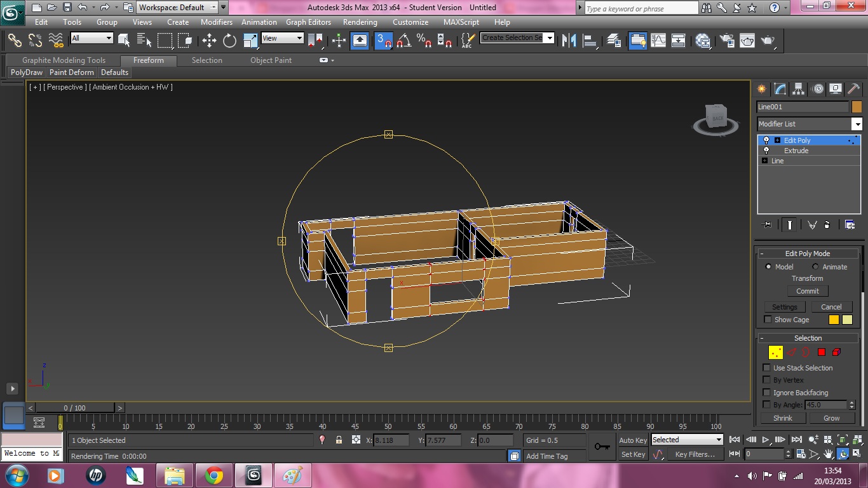Check Ignore Backfacing in Selection rollout
Viewport: 868px width, 488px height.
(768, 392)
